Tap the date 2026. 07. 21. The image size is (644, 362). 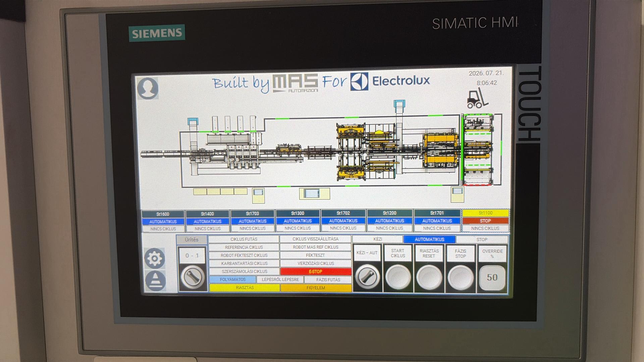(486, 73)
